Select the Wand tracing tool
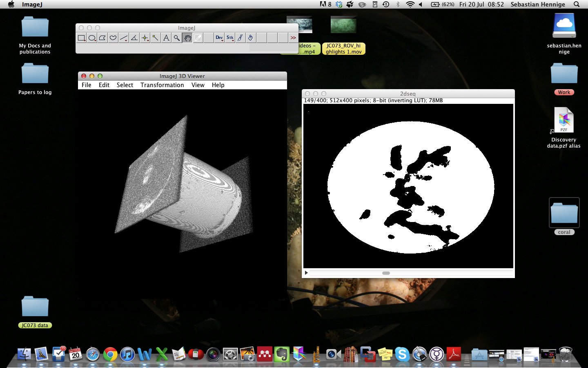 pos(156,38)
